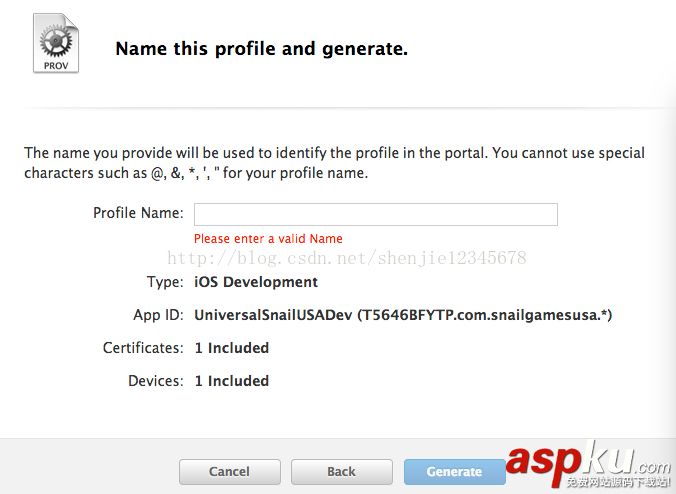
Task: Click the "Certificates:" label
Action: [x=143, y=348]
